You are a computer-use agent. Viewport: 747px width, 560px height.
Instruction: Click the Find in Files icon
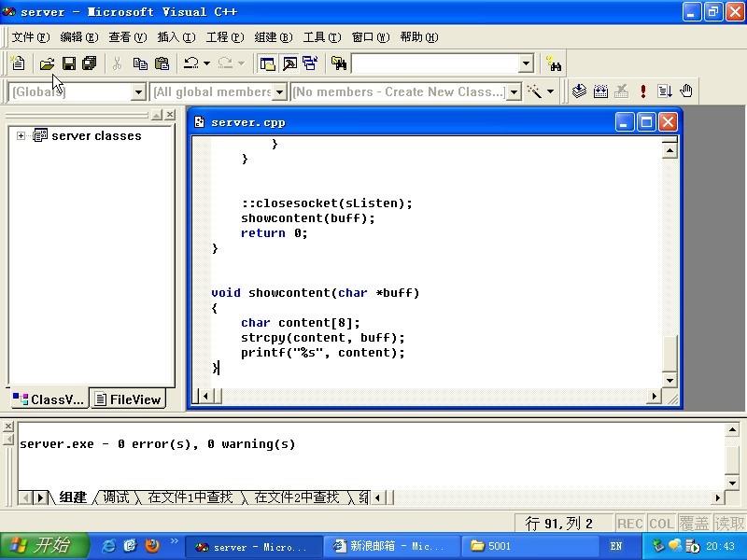pos(339,63)
